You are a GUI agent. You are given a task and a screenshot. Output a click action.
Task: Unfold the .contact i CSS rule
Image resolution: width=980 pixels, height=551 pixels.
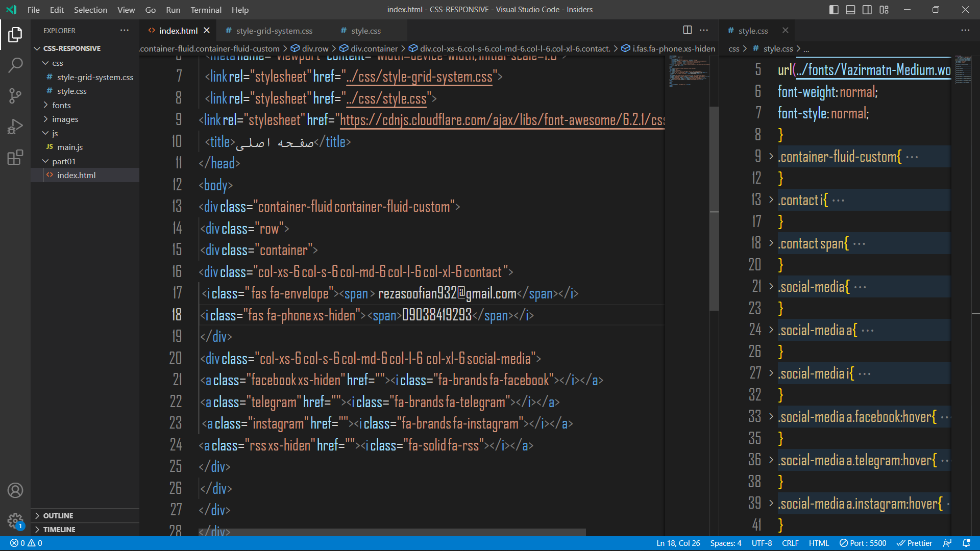click(x=771, y=199)
